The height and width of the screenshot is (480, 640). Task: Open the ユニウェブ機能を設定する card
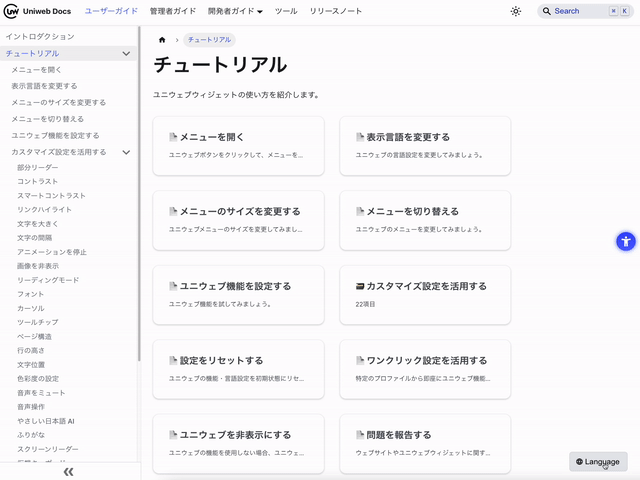tap(238, 295)
